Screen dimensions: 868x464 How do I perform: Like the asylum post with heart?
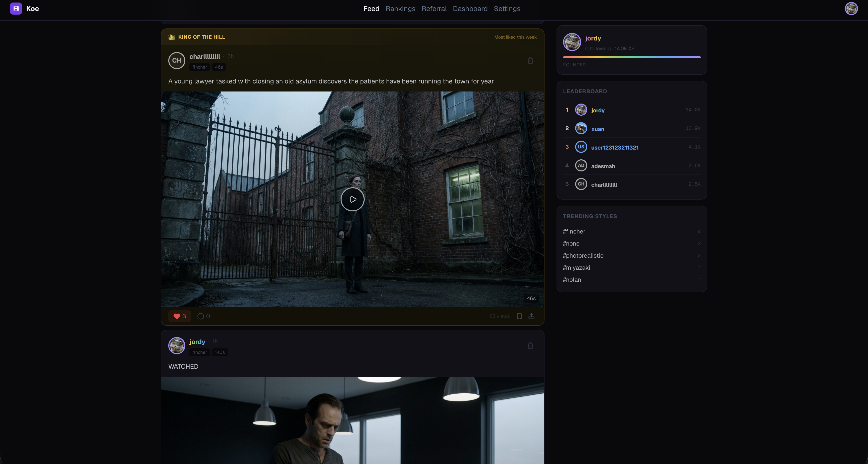point(180,316)
